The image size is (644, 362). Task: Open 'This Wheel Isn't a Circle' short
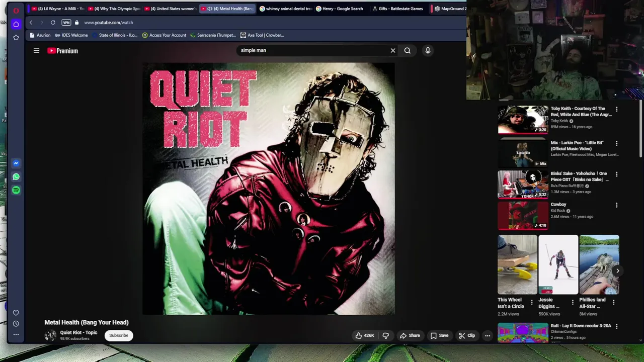(x=517, y=264)
